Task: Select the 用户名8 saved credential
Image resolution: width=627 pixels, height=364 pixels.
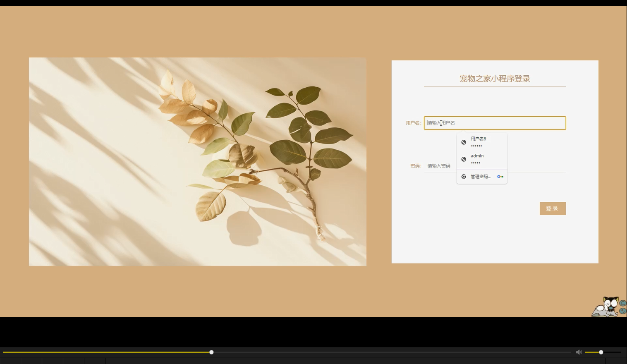Action: tap(479, 142)
